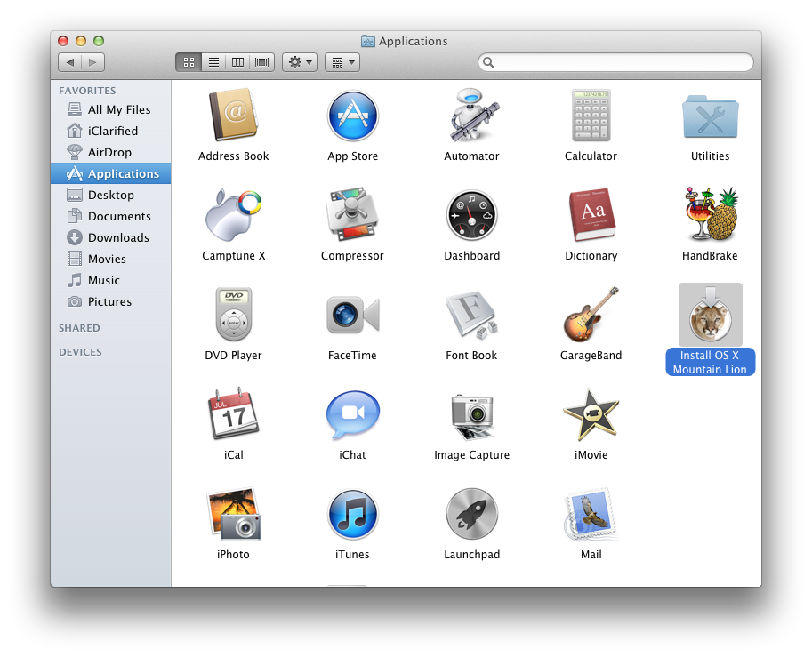Select the iMovie star icon
Screen dimensions: 812x657
point(591,415)
